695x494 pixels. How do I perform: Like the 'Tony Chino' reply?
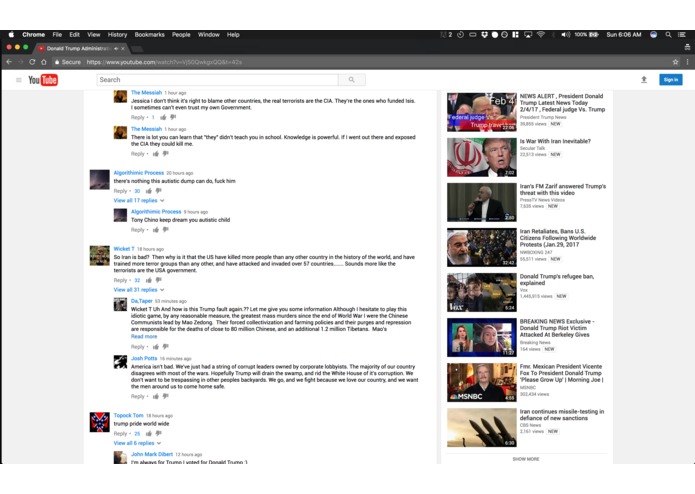point(156,230)
